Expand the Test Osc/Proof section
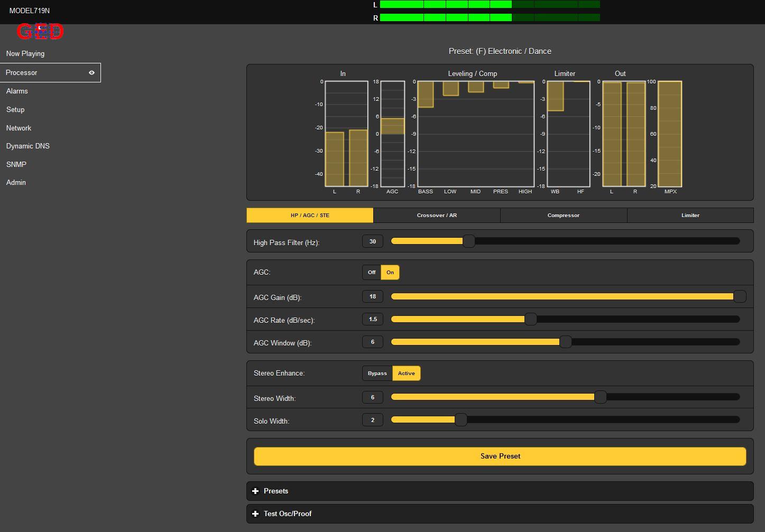Viewport: 765px width, 532px height. 288,514
